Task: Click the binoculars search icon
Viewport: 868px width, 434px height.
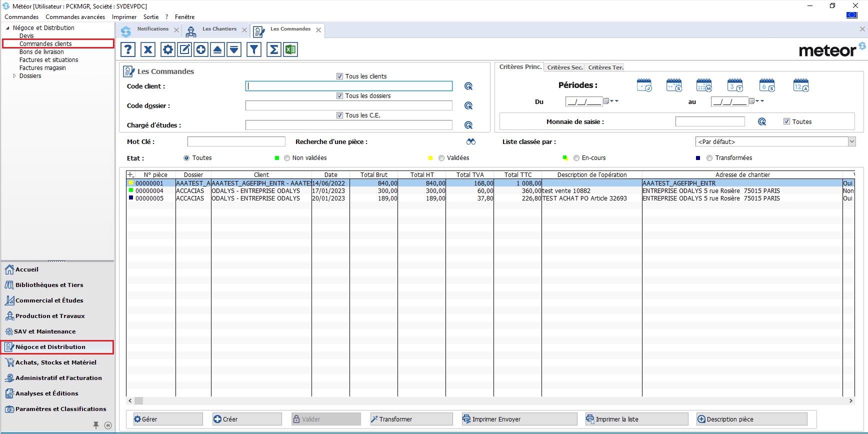Action: point(471,141)
